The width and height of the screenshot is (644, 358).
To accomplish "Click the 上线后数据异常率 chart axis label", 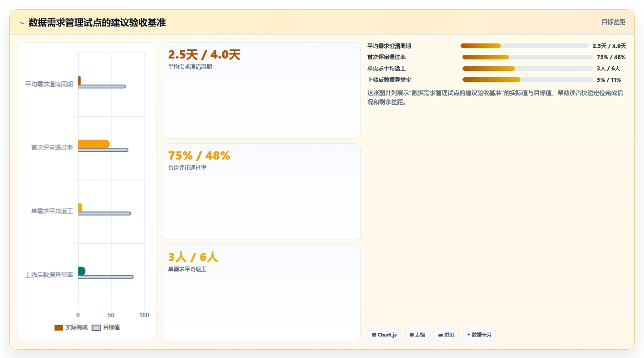I will click(49, 275).
